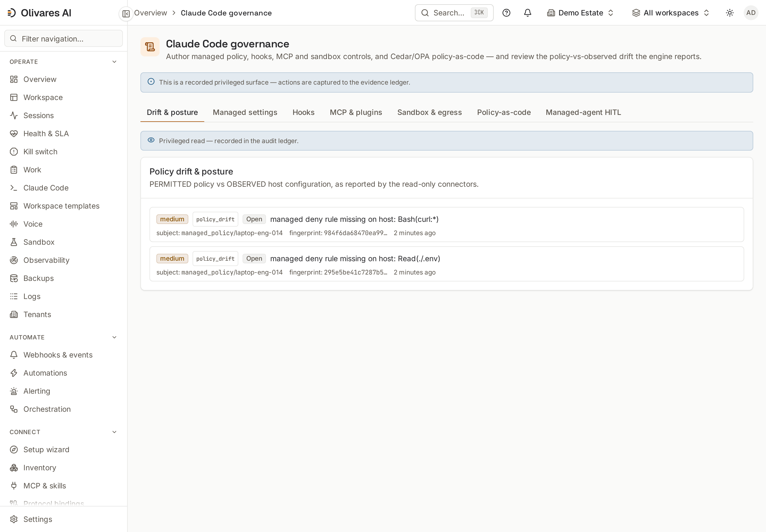
Task: Click the Webhooks & events bell icon
Action: pyautogui.click(x=14, y=355)
